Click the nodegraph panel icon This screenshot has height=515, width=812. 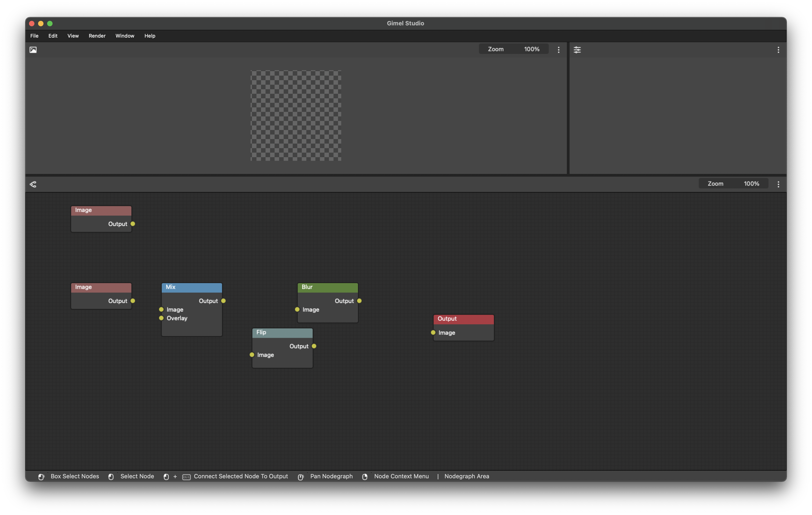pos(33,184)
